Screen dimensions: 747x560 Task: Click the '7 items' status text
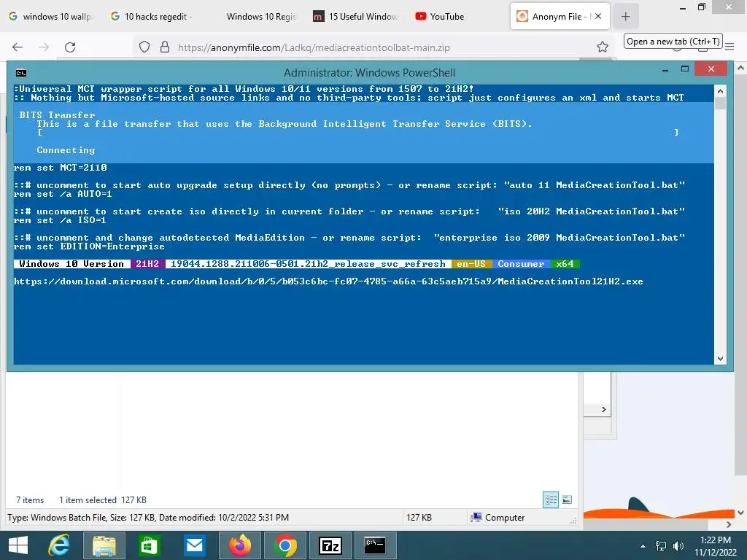tap(30, 500)
